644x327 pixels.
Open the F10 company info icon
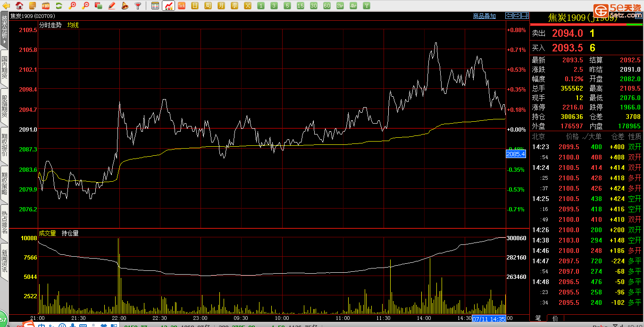pyautogui.click(x=46, y=6)
